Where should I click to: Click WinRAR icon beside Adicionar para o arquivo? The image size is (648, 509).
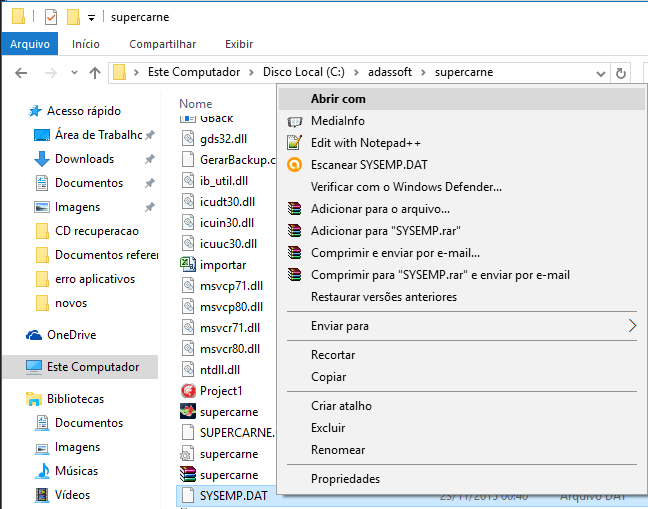coord(295,209)
